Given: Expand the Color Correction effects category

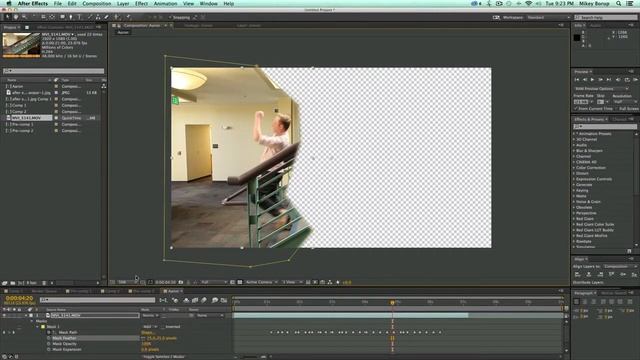Looking at the screenshot, I should [574, 167].
